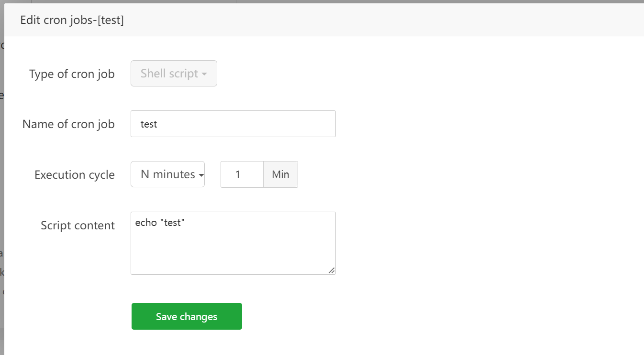Viewport: 644px width, 355px height.
Task: Click the value 1 in minute box
Action: 238,174
